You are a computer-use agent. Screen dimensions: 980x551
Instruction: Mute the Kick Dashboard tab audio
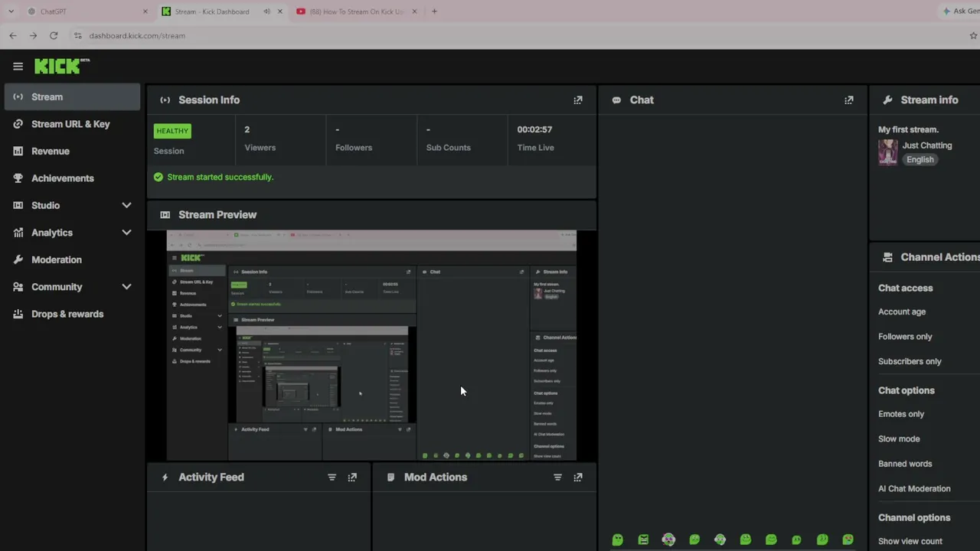[x=266, y=11]
